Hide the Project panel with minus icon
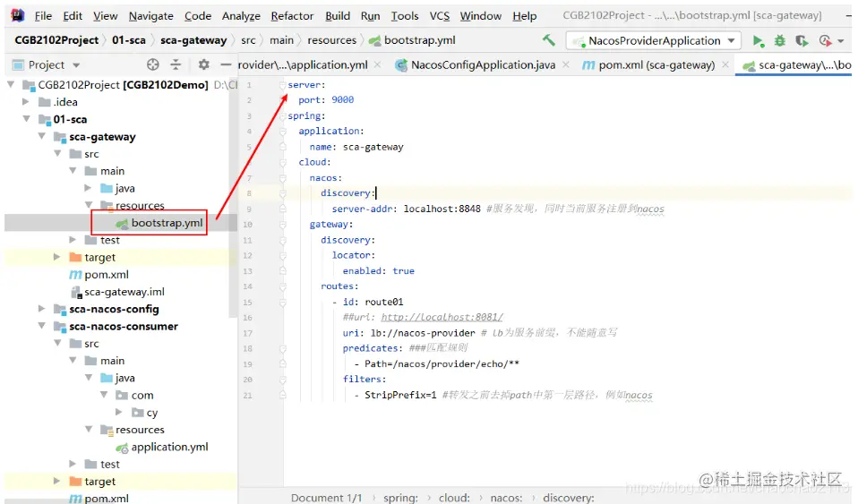The width and height of the screenshot is (858, 504). [226, 64]
